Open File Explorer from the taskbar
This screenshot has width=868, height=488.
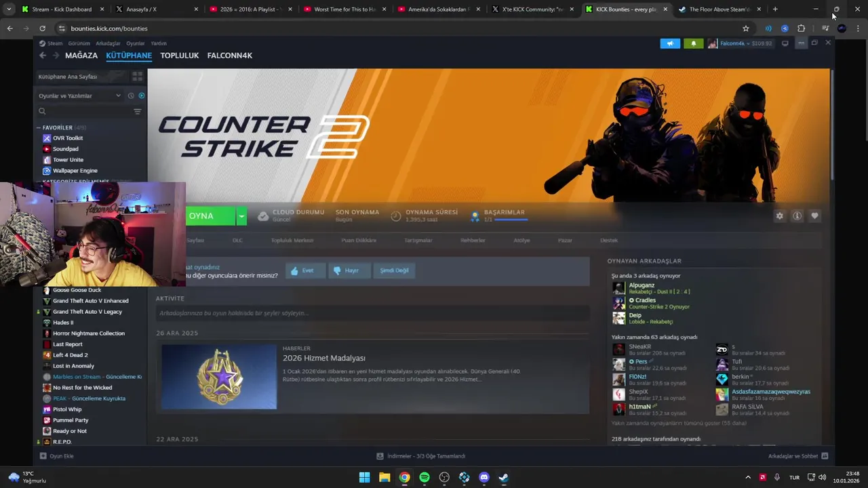[384, 477]
